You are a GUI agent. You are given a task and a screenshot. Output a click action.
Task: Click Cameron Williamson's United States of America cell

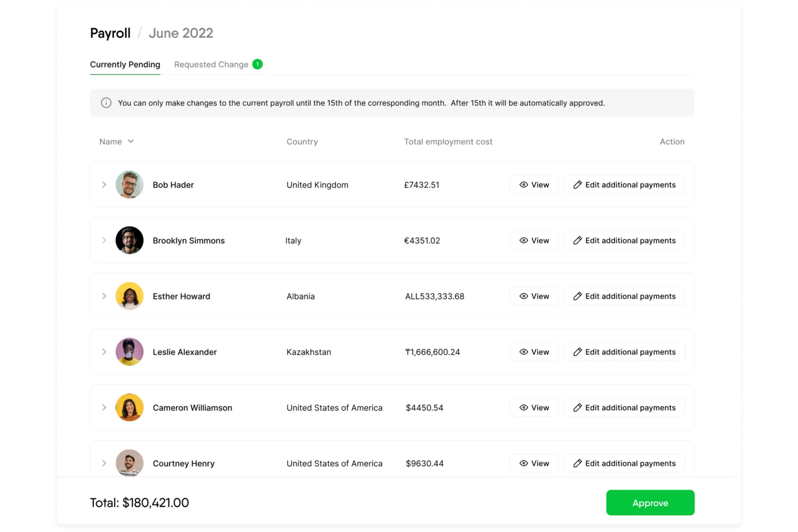click(x=334, y=407)
